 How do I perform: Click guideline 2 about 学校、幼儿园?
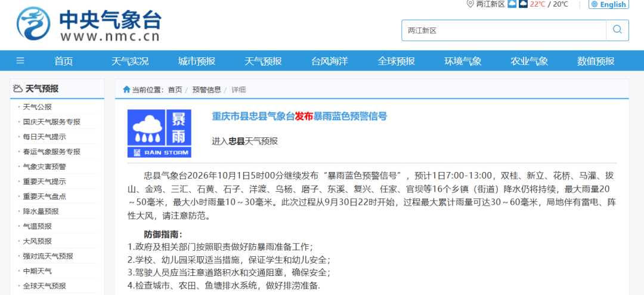(x=229, y=260)
